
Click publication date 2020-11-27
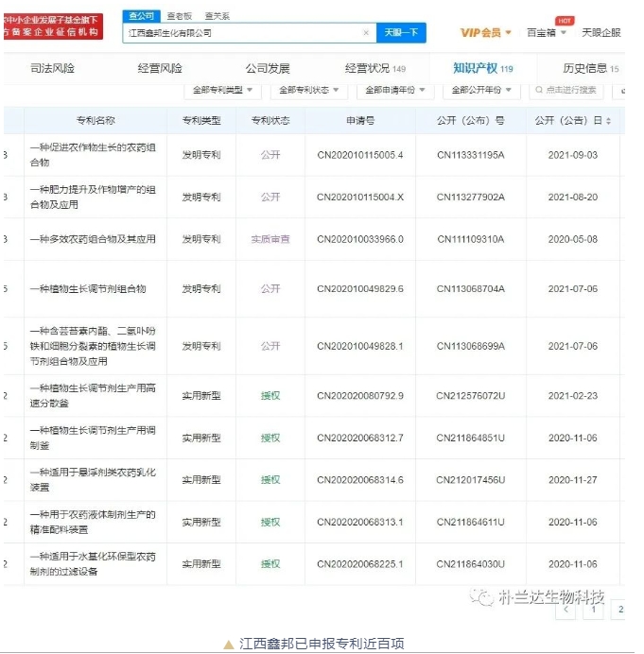coord(573,480)
